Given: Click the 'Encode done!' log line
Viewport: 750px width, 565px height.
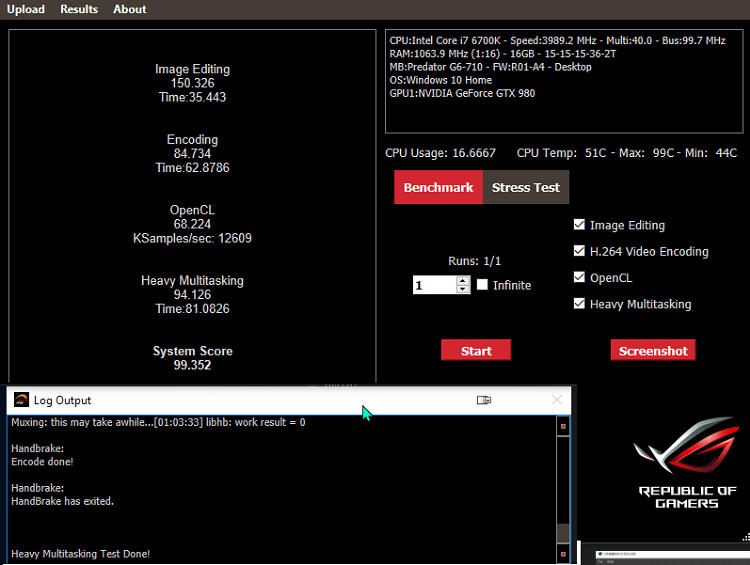Looking at the screenshot, I should pyautogui.click(x=42, y=462).
